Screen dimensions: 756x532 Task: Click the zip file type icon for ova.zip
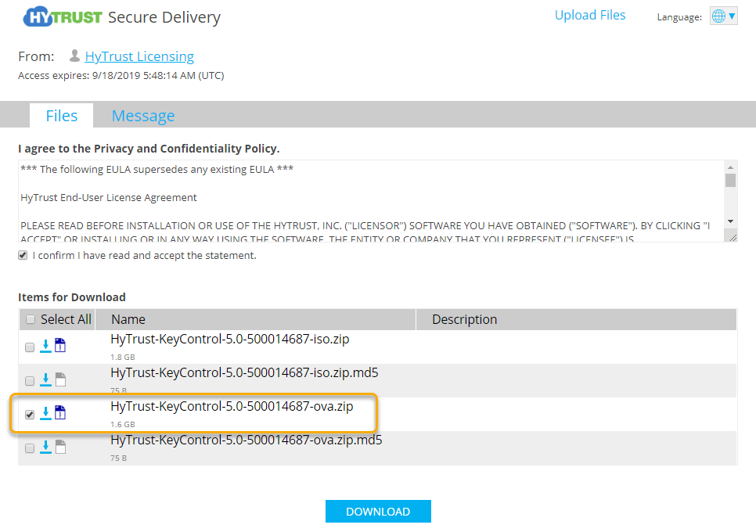(x=60, y=413)
